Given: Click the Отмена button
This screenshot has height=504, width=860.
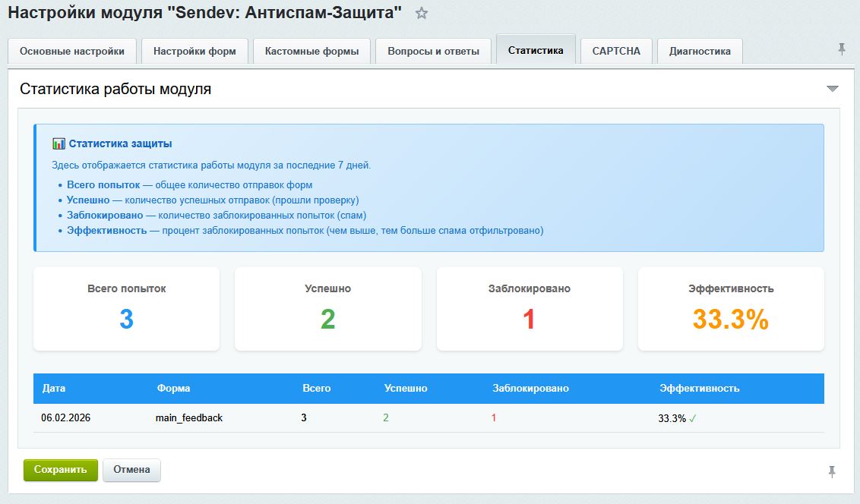Looking at the screenshot, I should 131,470.
